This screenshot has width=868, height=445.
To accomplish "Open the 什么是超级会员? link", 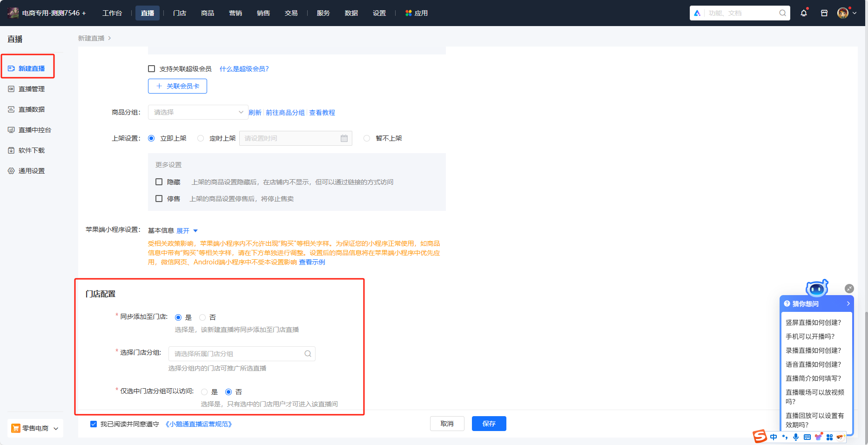I will pyautogui.click(x=244, y=69).
